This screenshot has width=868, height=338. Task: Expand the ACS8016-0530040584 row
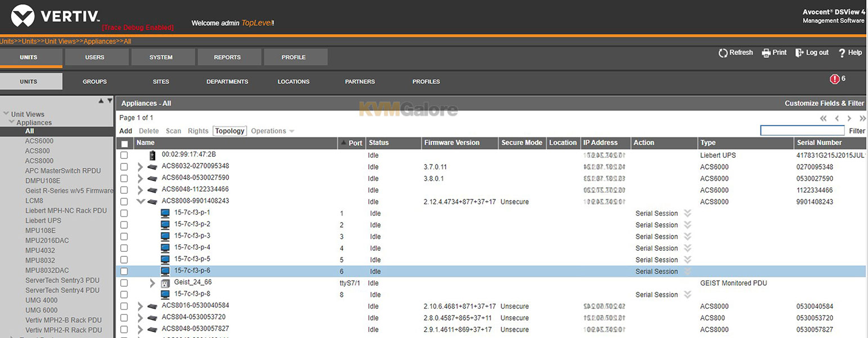tap(140, 306)
